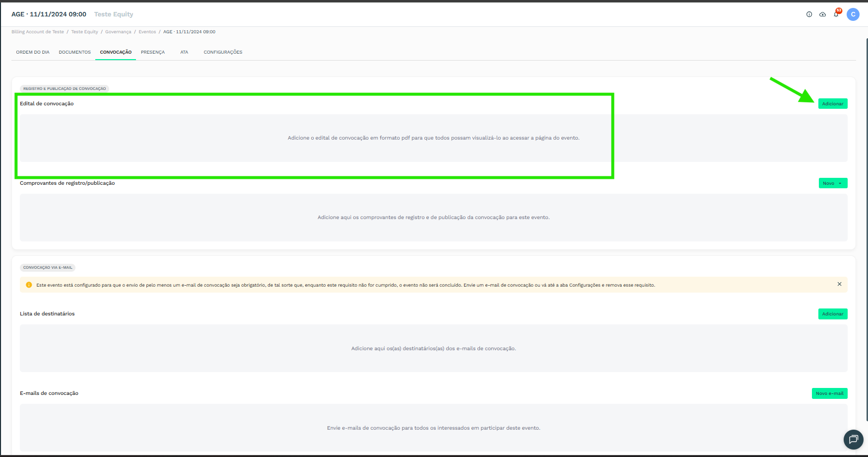Dismiss the yellow warning banner with X
Viewport: 868px width, 457px height.
pyautogui.click(x=839, y=284)
